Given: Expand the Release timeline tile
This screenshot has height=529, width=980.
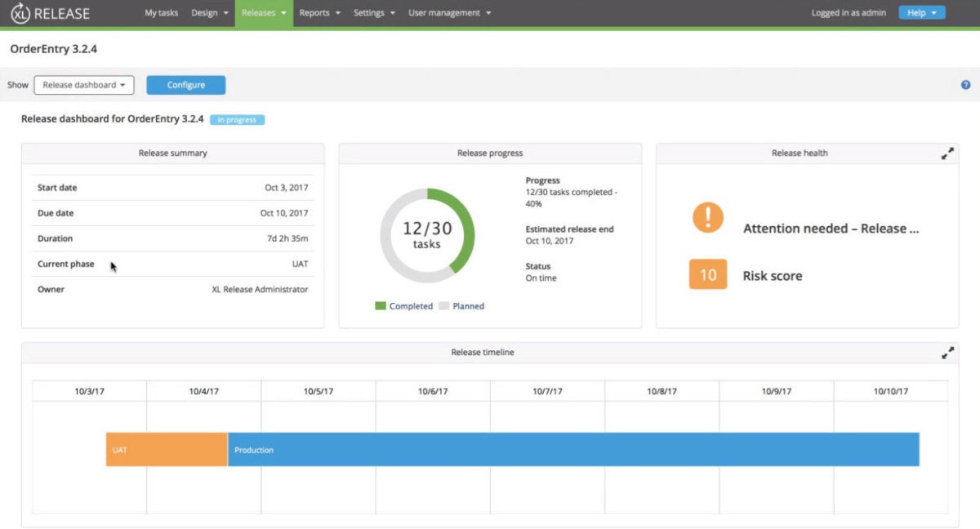Looking at the screenshot, I should click(947, 353).
